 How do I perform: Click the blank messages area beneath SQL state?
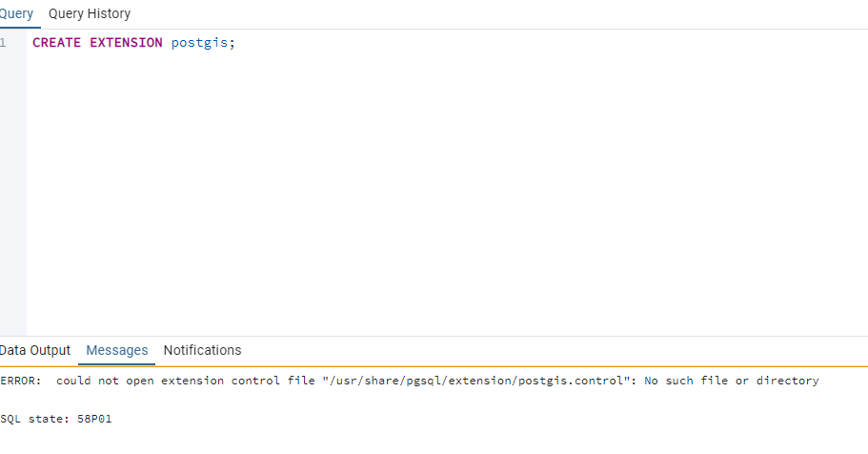(x=434, y=440)
